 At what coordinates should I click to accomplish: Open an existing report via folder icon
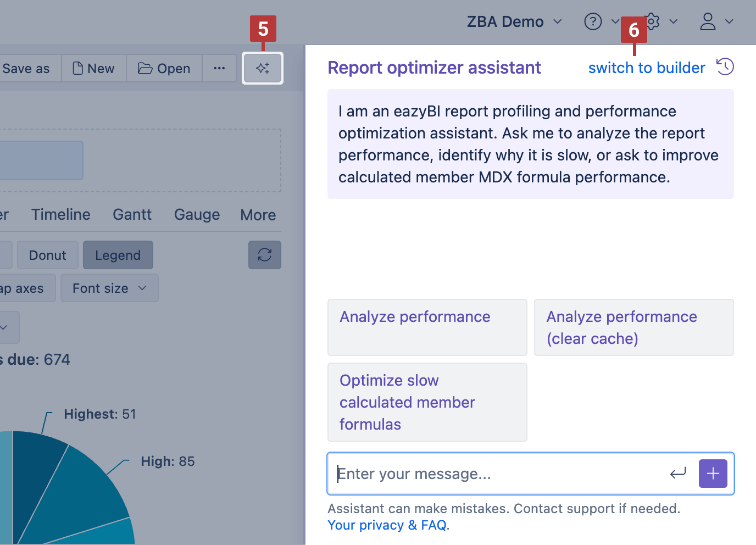click(164, 68)
